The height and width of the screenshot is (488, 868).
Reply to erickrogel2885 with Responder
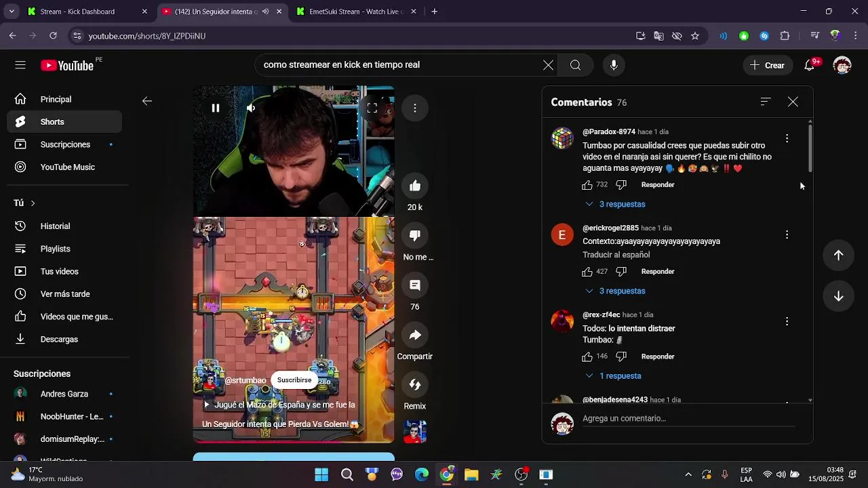tap(658, 271)
